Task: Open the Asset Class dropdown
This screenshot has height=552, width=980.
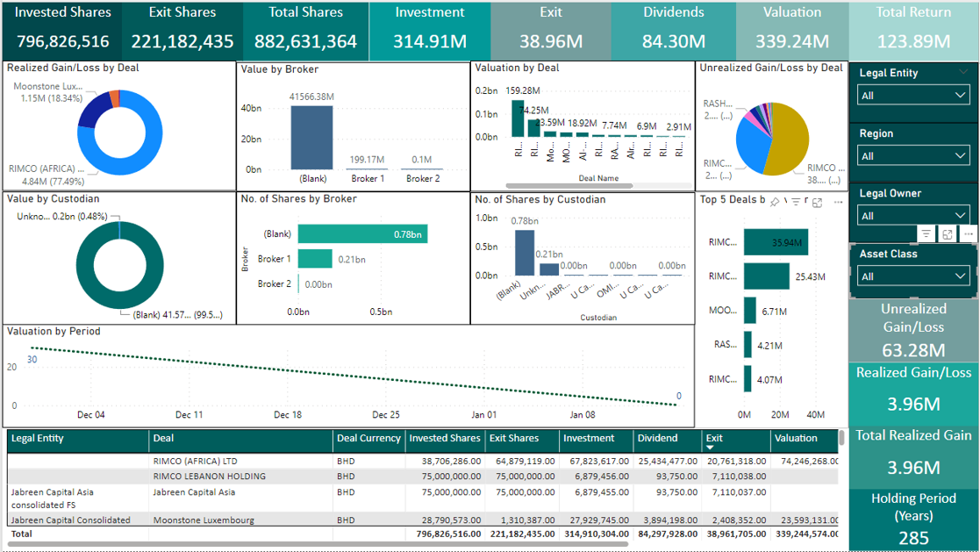Action: pyautogui.click(x=912, y=276)
